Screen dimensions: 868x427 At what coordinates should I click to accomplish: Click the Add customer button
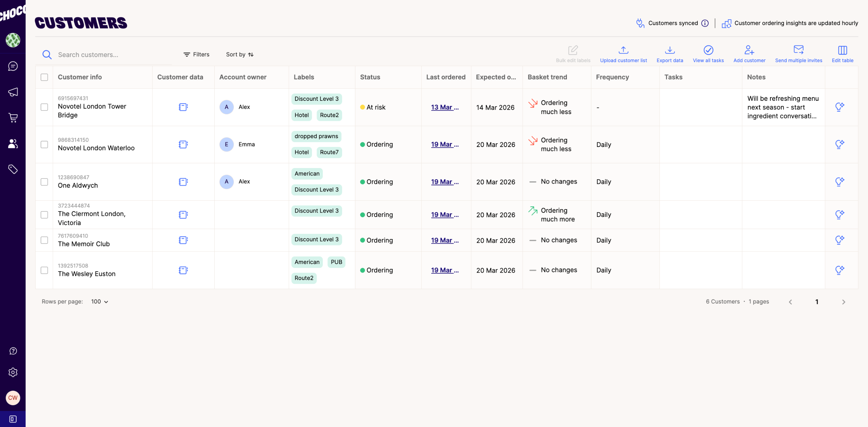coord(749,54)
